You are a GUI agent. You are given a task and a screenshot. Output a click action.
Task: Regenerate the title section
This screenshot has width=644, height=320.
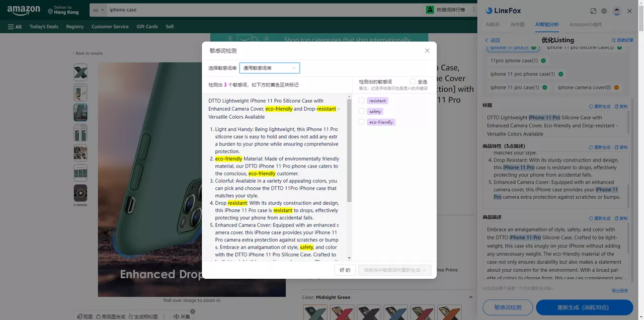(600, 106)
